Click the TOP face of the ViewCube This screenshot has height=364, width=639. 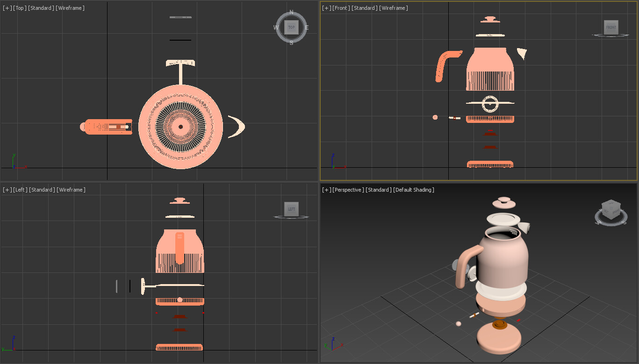tap(291, 27)
